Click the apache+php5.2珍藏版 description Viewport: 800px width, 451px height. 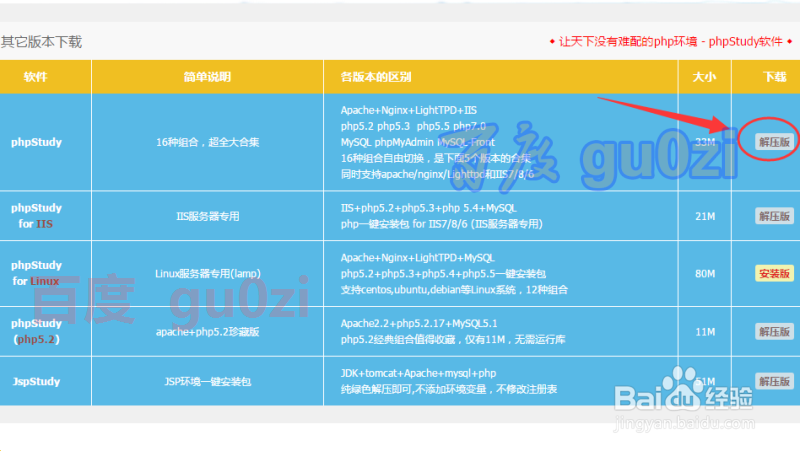tap(208, 332)
